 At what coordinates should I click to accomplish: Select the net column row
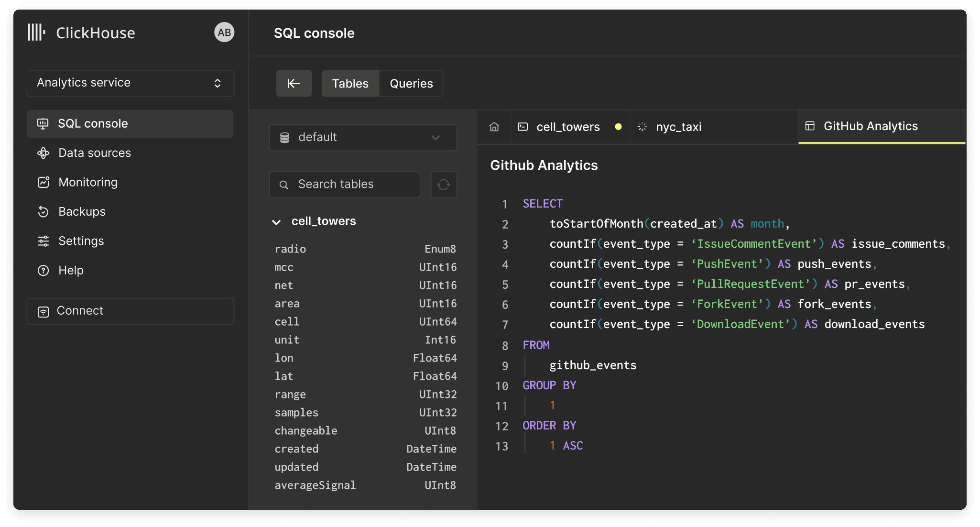point(365,285)
